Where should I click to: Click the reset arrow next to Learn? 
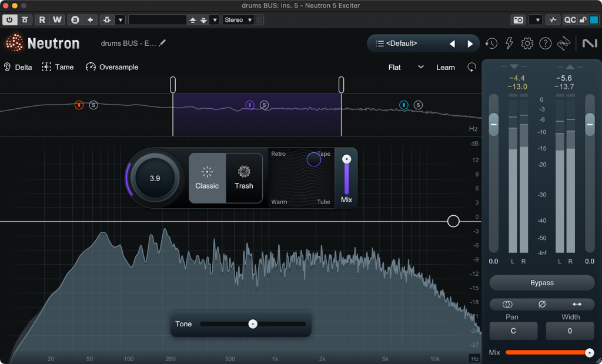click(x=471, y=67)
